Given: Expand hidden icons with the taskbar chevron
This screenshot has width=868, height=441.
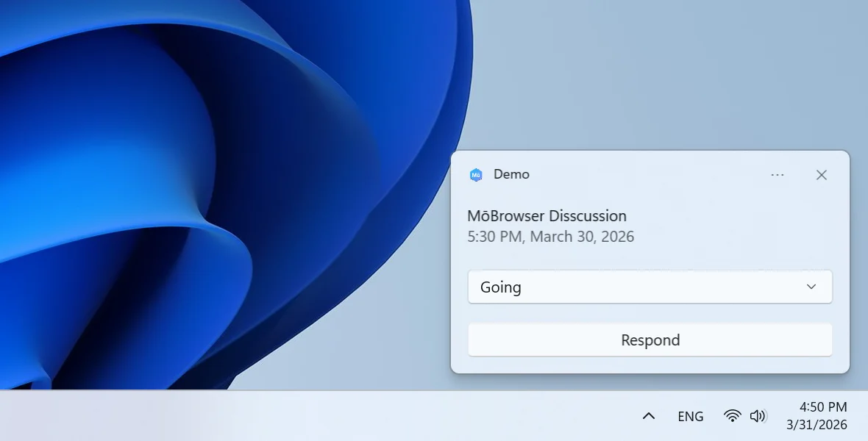Looking at the screenshot, I should tap(648, 415).
